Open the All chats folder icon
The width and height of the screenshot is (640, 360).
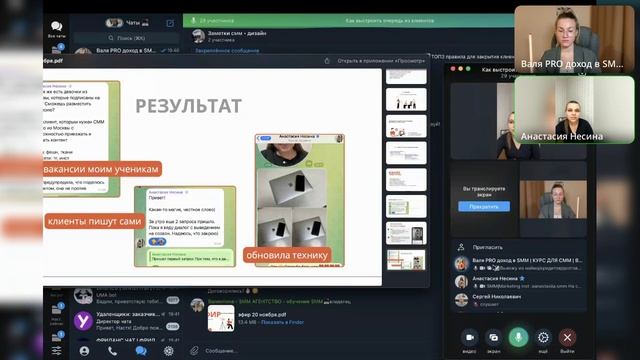point(56,29)
